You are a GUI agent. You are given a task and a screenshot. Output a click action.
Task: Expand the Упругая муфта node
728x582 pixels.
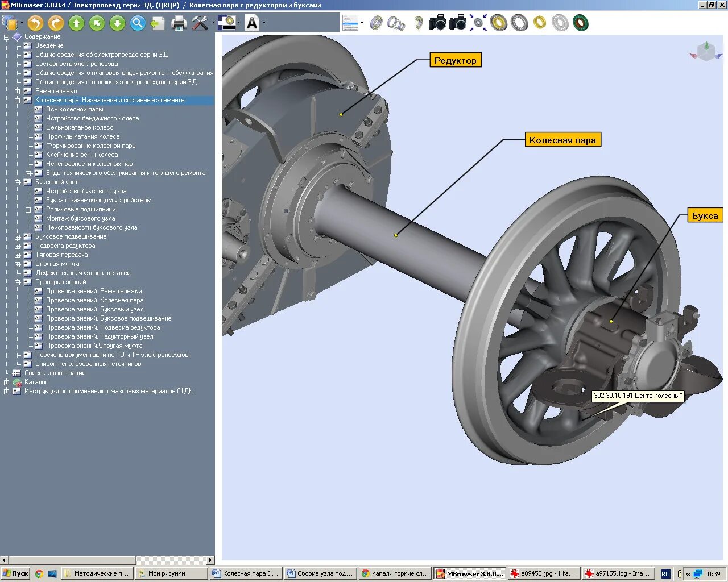(x=18, y=264)
